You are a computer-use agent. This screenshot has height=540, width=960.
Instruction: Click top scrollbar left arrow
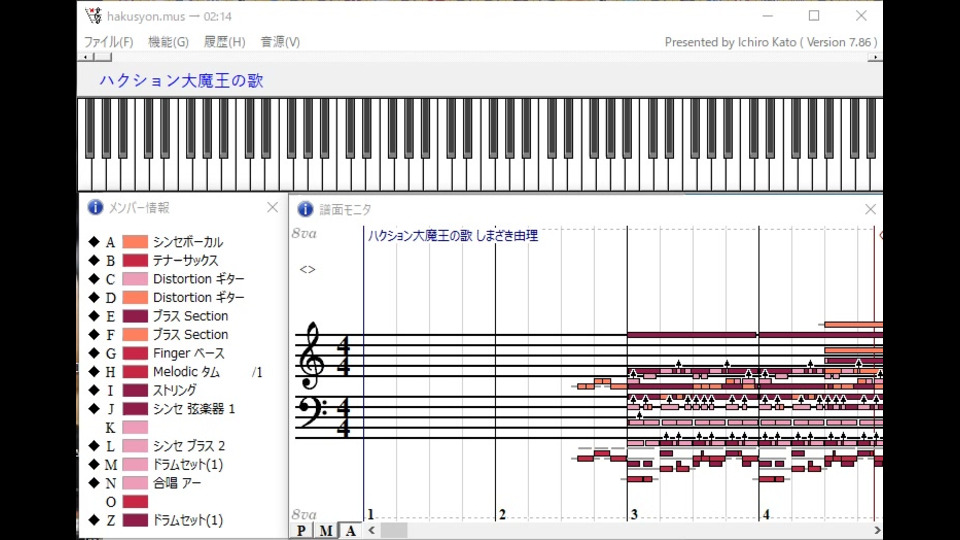click(86, 57)
